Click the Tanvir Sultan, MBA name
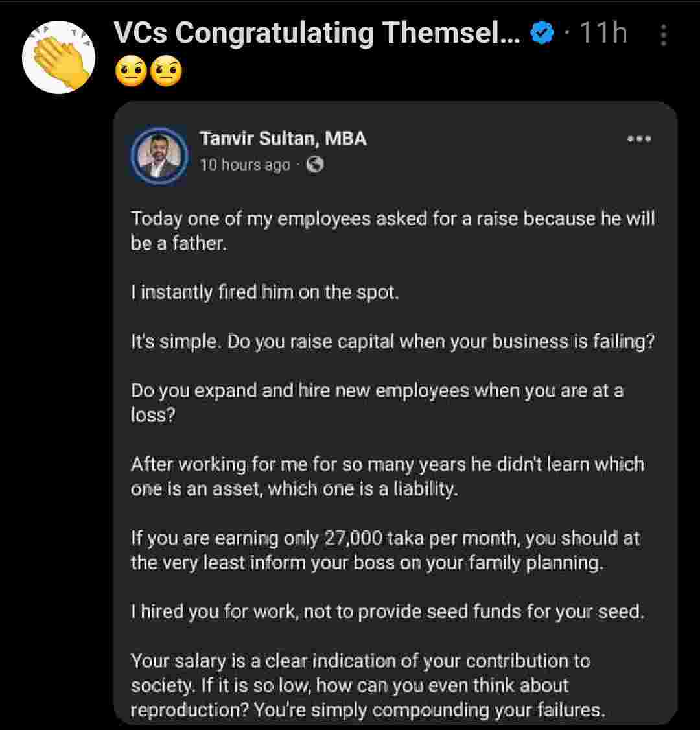Image resolution: width=700 pixels, height=730 pixels. [283, 139]
